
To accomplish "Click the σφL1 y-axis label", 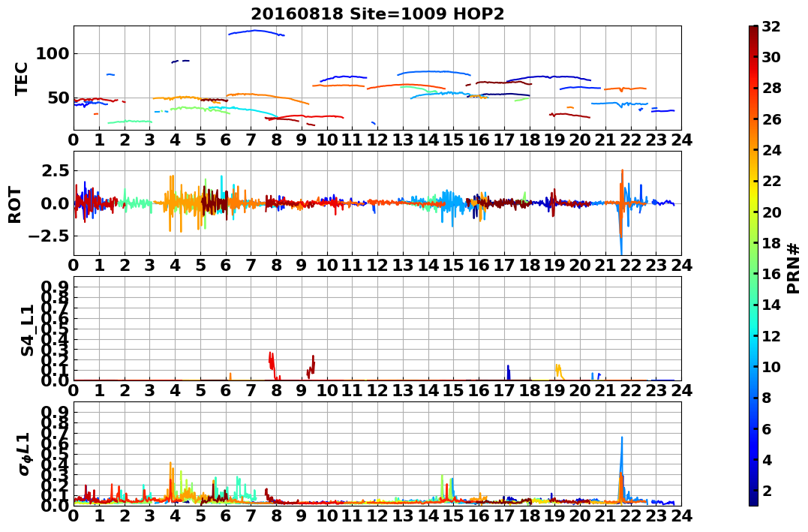I will point(24,454).
